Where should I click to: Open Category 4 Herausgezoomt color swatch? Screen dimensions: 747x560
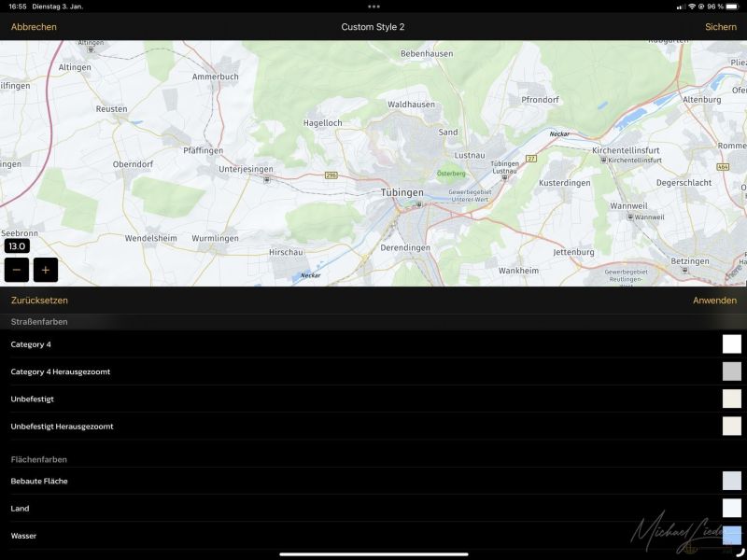[x=731, y=371]
